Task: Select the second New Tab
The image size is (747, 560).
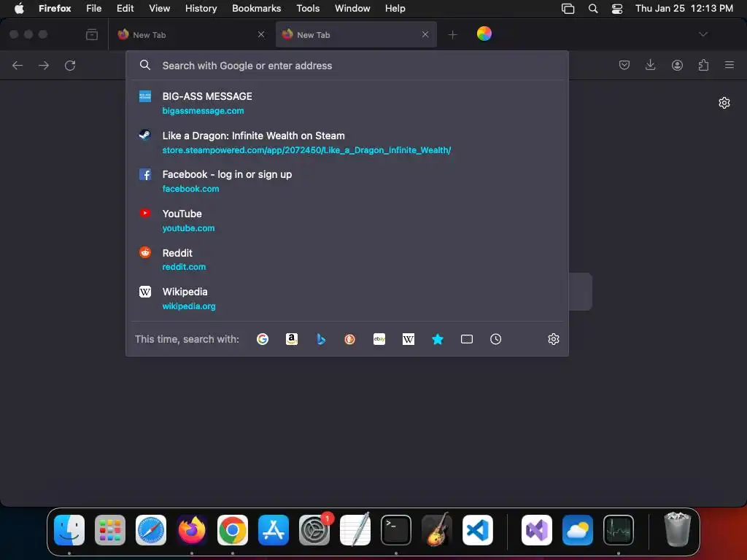Action: click(356, 35)
